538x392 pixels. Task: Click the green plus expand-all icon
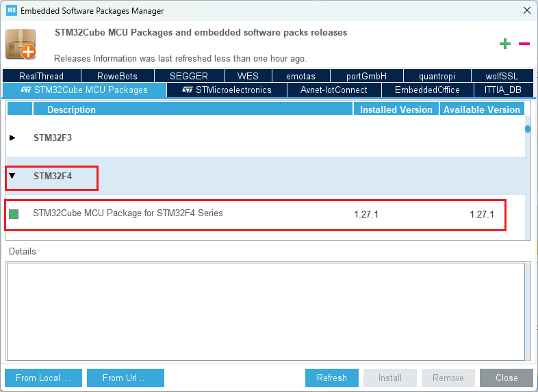point(505,44)
